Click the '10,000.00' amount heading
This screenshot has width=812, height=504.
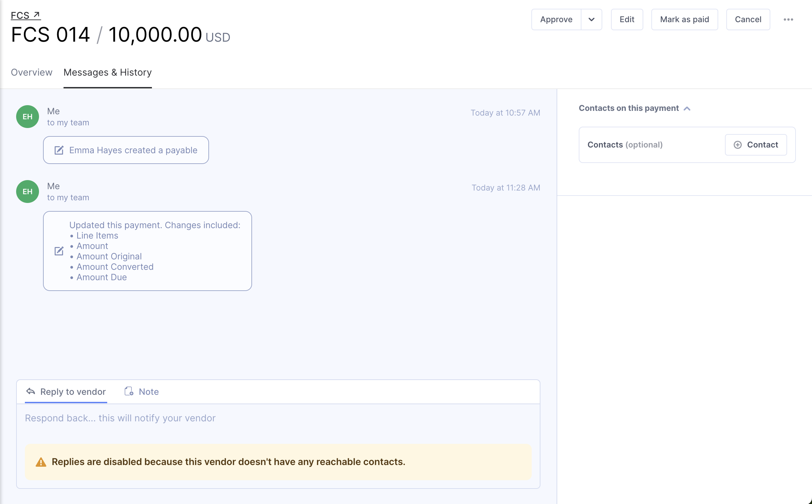coord(155,35)
